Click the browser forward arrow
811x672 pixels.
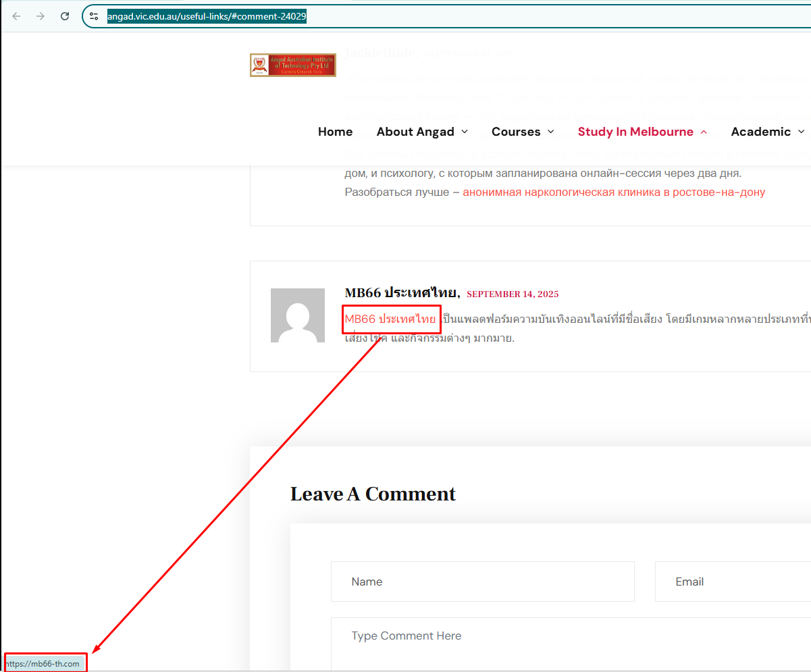pos(41,16)
